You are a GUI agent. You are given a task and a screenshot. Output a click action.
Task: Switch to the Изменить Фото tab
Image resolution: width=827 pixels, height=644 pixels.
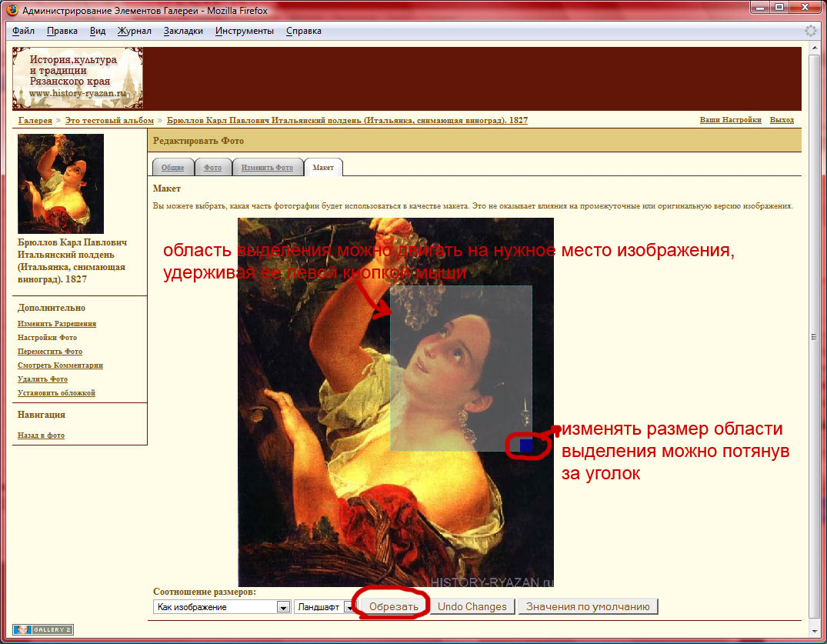coord(267,167)
